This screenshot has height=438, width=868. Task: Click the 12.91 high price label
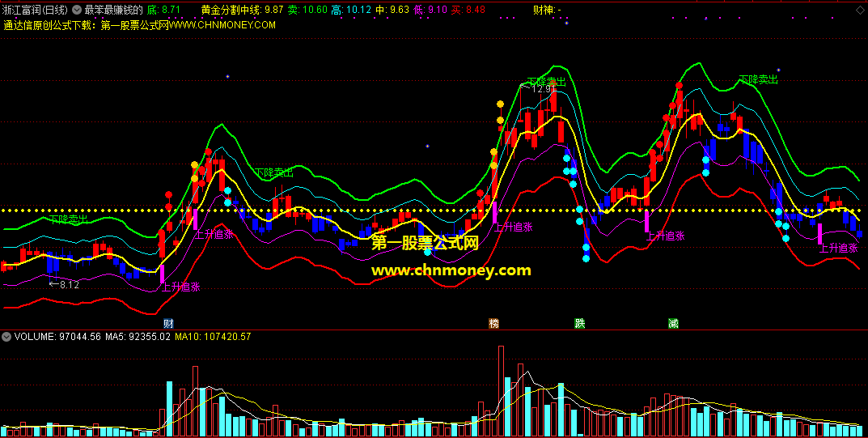click(x=537, y=88)
